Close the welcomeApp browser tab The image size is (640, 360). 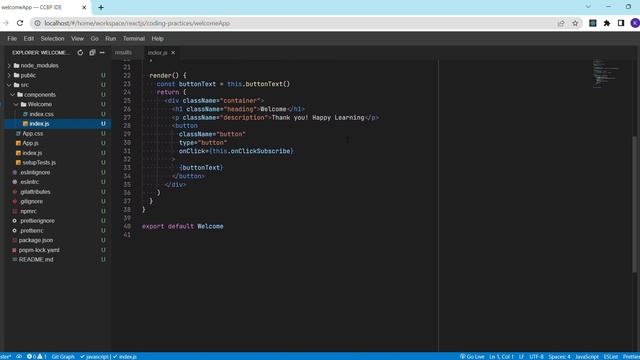point(84,7)
